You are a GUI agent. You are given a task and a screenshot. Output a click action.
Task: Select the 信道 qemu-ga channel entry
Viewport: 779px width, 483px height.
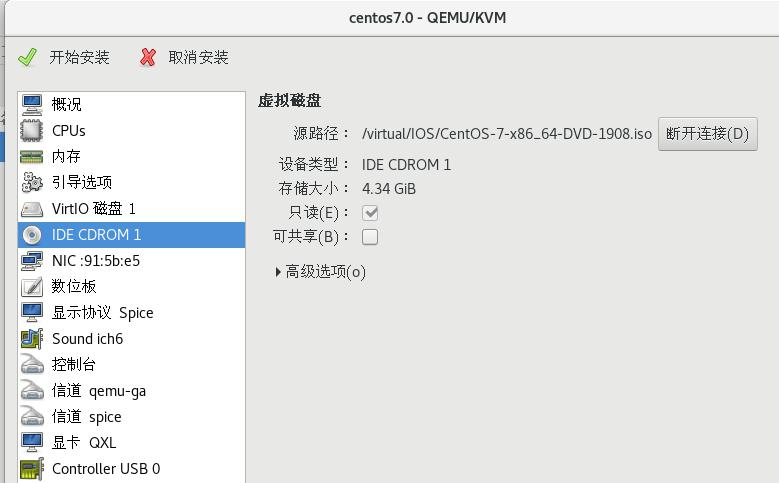99,390
